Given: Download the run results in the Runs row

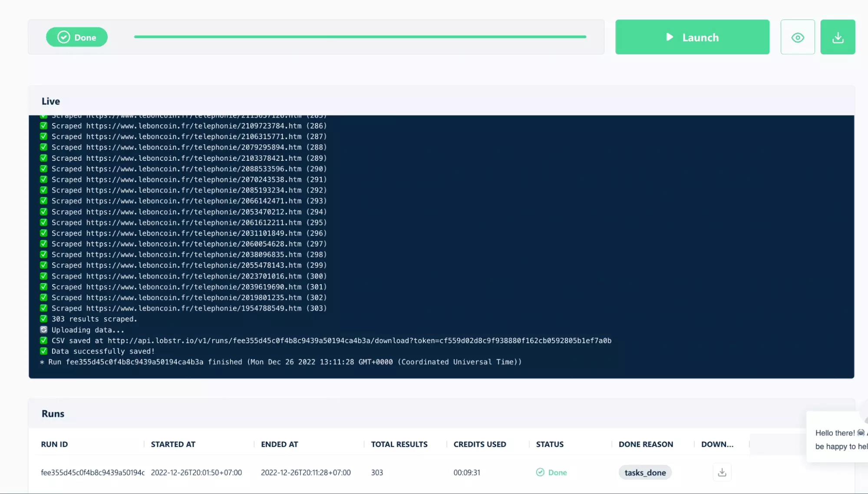Looking at the screenshot, I should [722, 472].
